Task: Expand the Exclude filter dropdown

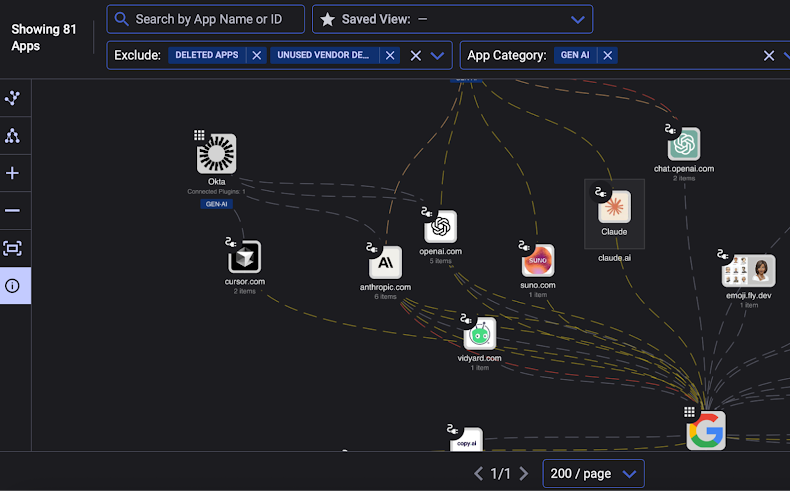Action: (437, 56)
